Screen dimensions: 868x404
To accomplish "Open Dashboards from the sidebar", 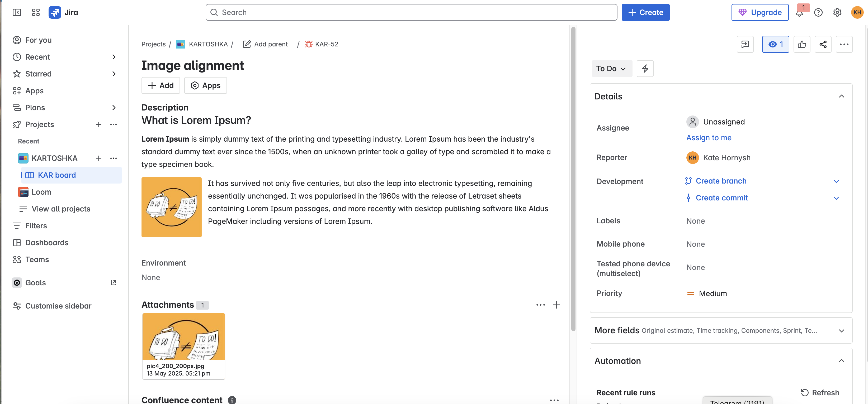I will pyautogui.click(x=47, y=242).
